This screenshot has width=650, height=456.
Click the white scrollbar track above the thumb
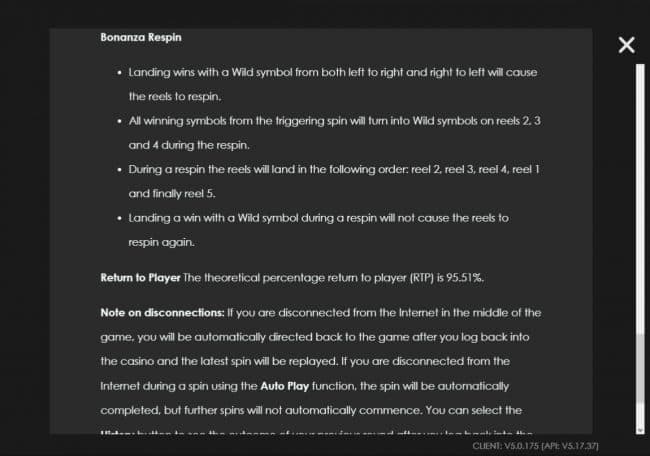click(639, 200)
